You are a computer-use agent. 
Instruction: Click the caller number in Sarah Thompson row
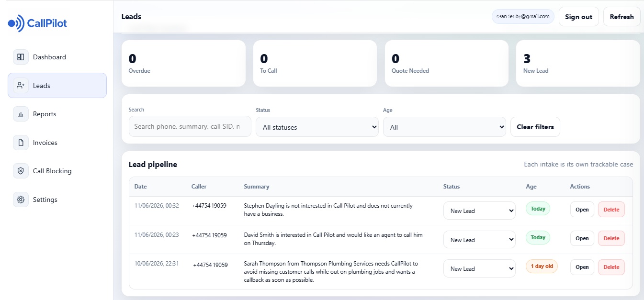(210, 265)
